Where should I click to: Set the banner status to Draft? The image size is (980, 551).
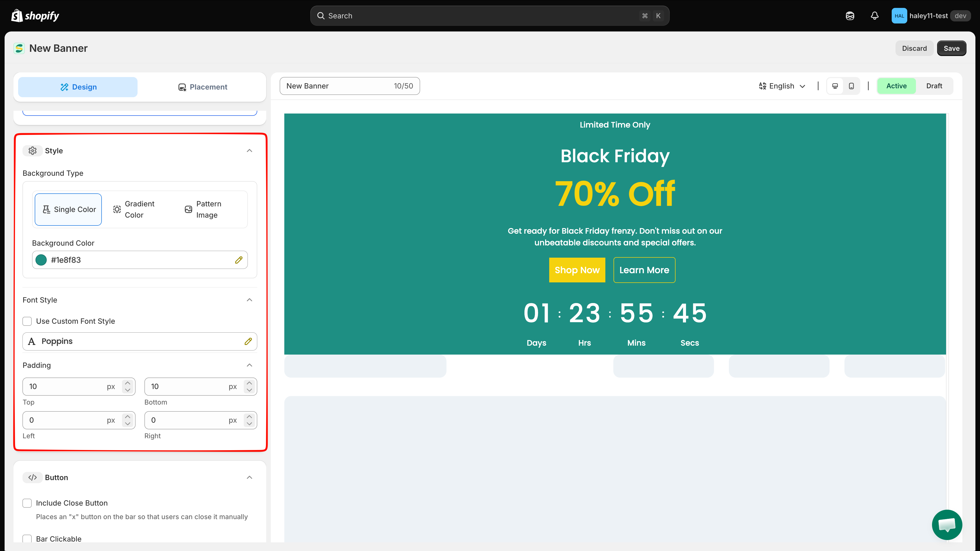click(934, 86)
